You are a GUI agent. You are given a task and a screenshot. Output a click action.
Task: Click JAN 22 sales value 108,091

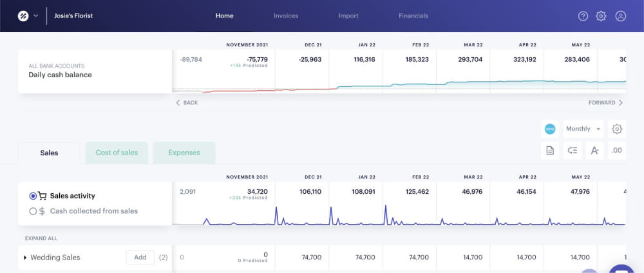[364, 192]
